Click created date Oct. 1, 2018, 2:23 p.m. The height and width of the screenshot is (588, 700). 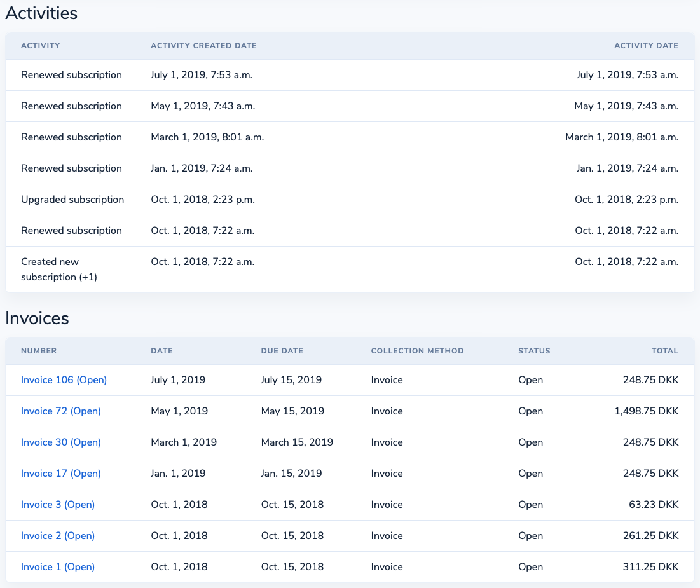pyautogui.click(x=203, y=200)
